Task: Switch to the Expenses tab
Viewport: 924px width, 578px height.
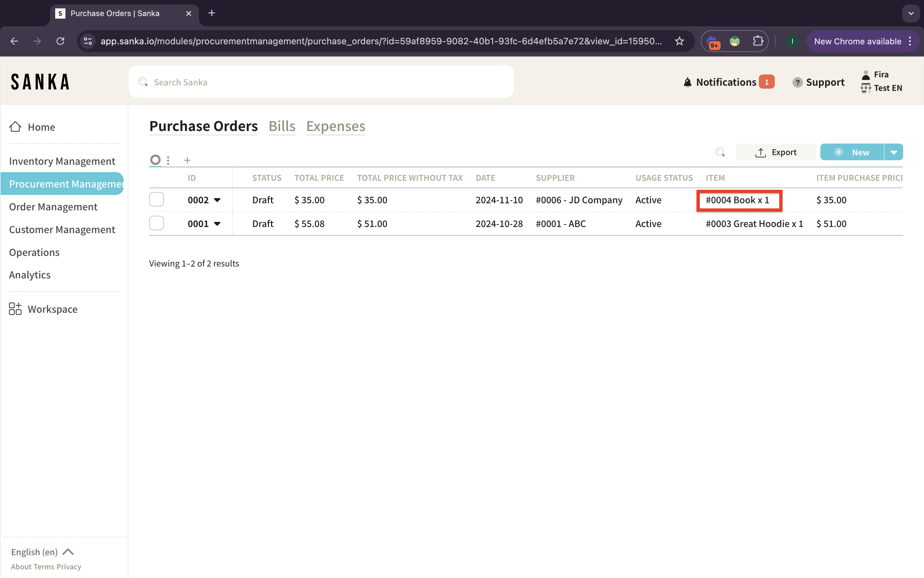Action: [x=336, y=126]
